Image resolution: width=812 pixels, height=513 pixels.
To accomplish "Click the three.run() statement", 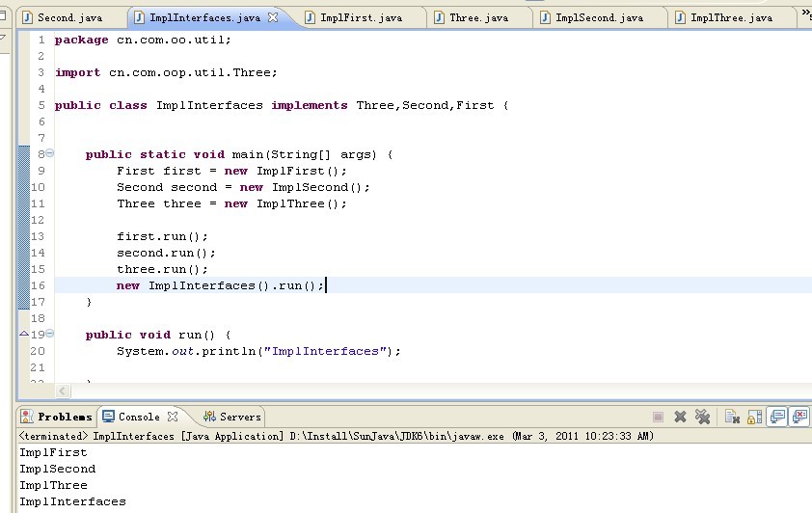I will coord(162,269).
